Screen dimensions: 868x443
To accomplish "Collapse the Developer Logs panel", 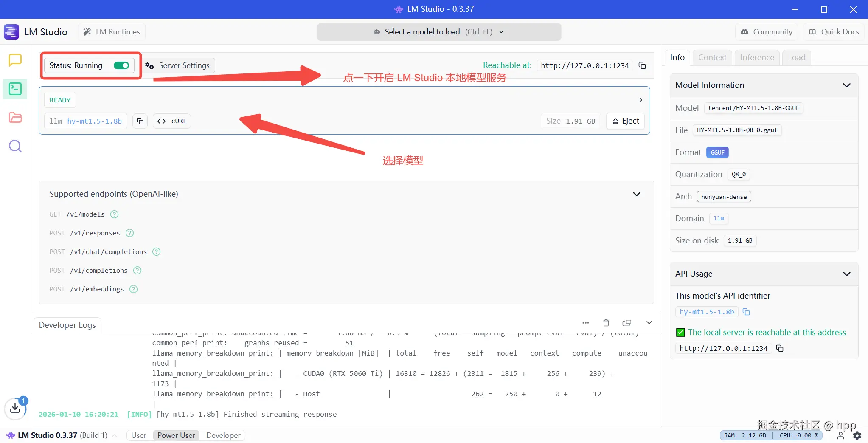I will (649, 323).
